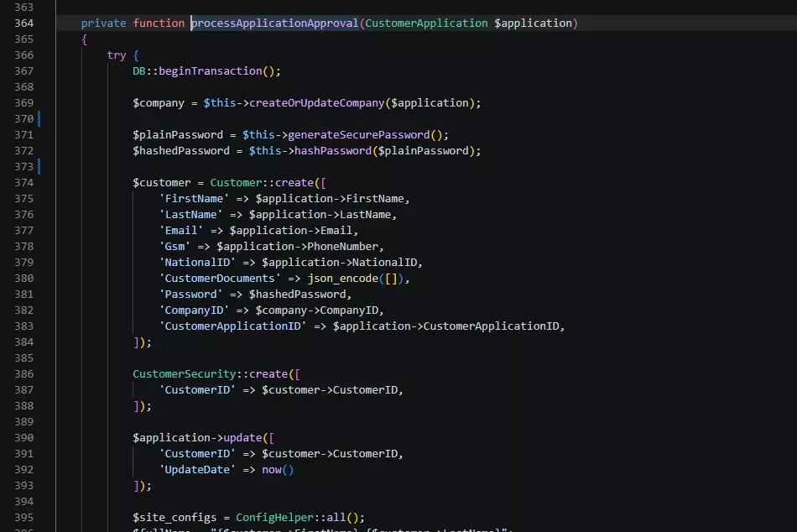The image size is (797, 532).
Task: Click the $site_configs variable
Action: (175, 517)
